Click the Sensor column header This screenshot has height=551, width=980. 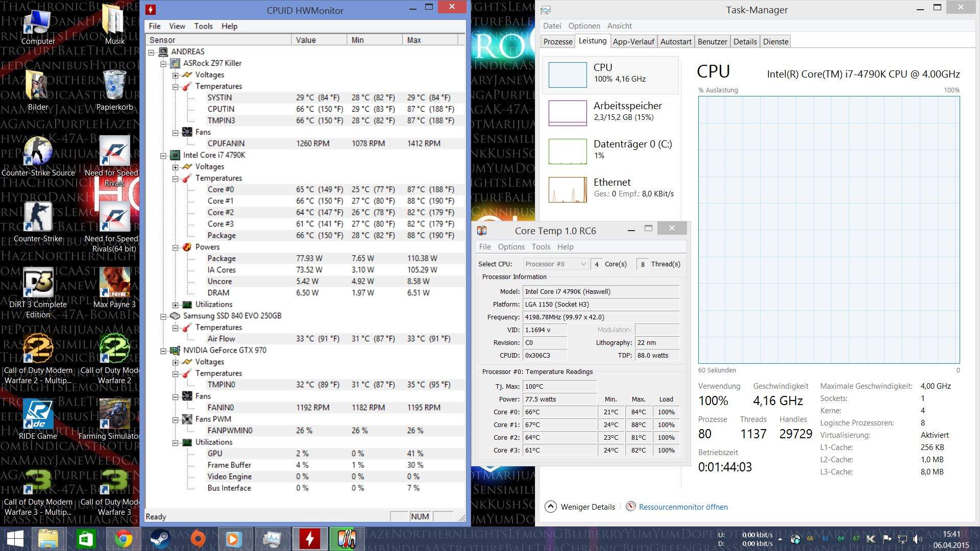[x=218, y=40]
